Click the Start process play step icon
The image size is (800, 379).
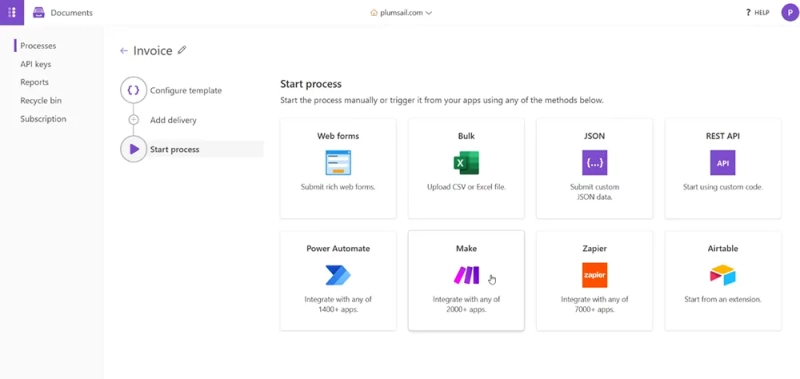click(x=133, y=149)
